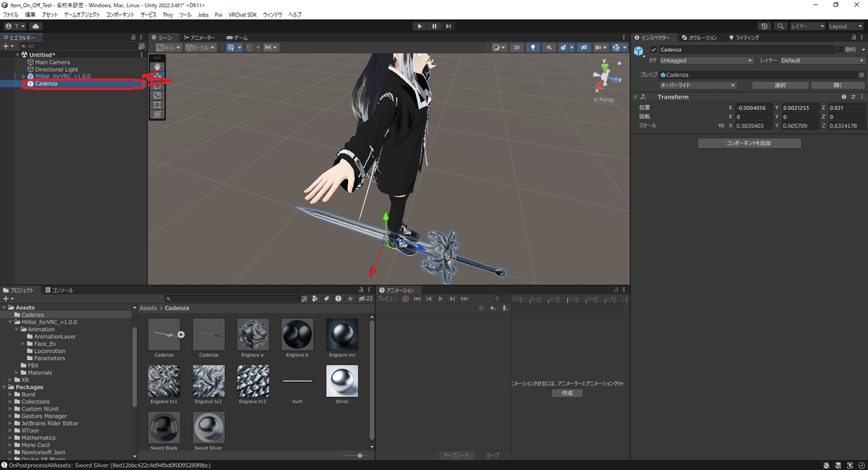Toggle 2D scene view mode
The height and width of the screenshot is (470, 868).
(x=516, y=48)
